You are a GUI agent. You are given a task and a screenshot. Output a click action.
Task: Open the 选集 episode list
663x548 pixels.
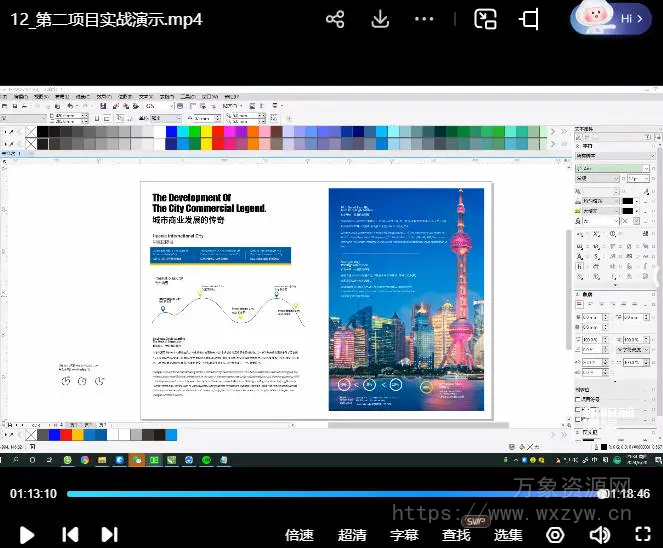click(508, 535)
